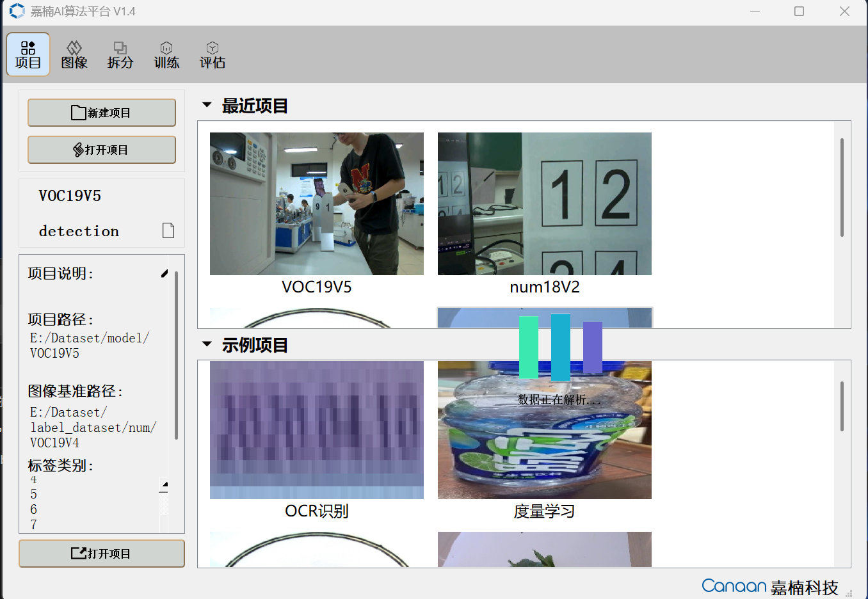The height and width of the screenshot is (599, 868).
Task: Collapse the 示例项目 section
Action: point(206,343)
